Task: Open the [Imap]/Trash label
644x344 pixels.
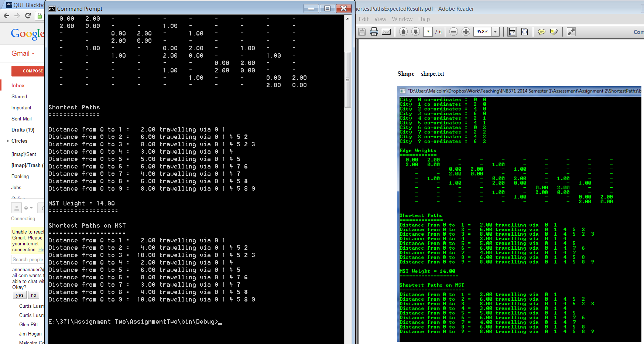Action: tap(28, 165)
